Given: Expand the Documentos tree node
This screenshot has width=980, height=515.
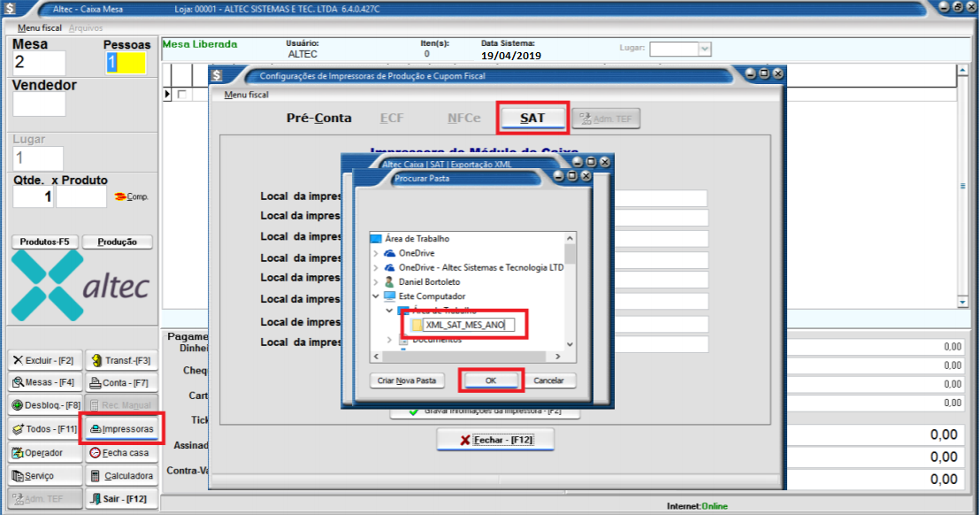Looking at the screenshot, I should [389, 340].
